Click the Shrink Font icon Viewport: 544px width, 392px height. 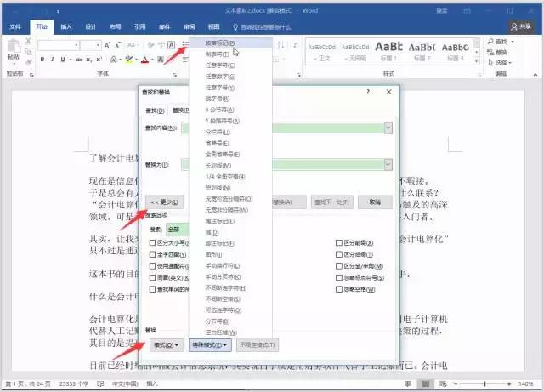tap(117, 45)
